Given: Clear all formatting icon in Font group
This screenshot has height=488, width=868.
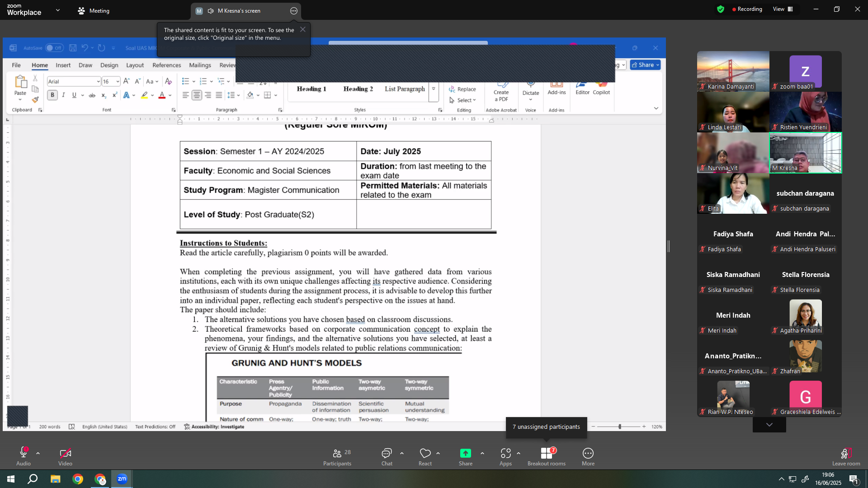Looking at the screenshot, I should [168, 81].
